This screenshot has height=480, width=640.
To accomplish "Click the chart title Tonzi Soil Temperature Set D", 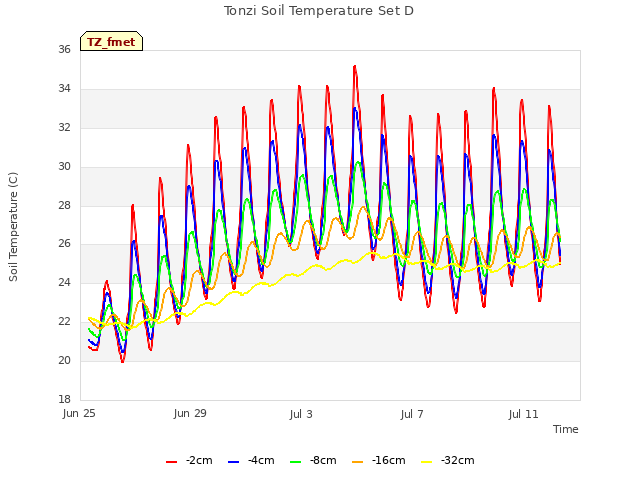I will [x=319, y=11].
